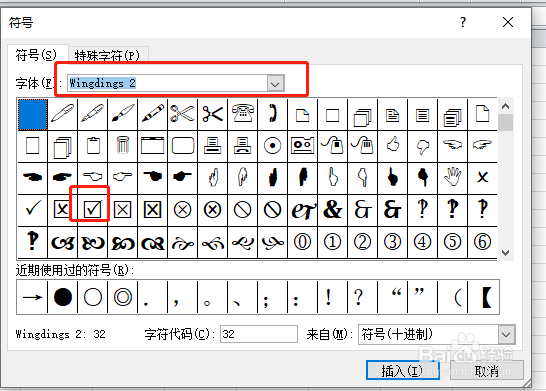The height and width of the screenshot is (391, 546).
Task: Choose the paintbrush symbol
Action: pos(123,114)
